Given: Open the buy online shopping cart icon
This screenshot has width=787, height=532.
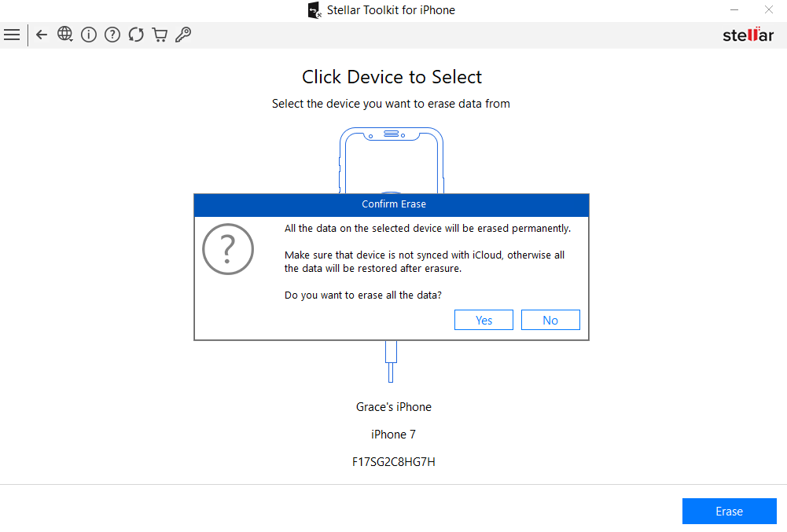Looking at the screenshot, I should click(x=160, y=35).
